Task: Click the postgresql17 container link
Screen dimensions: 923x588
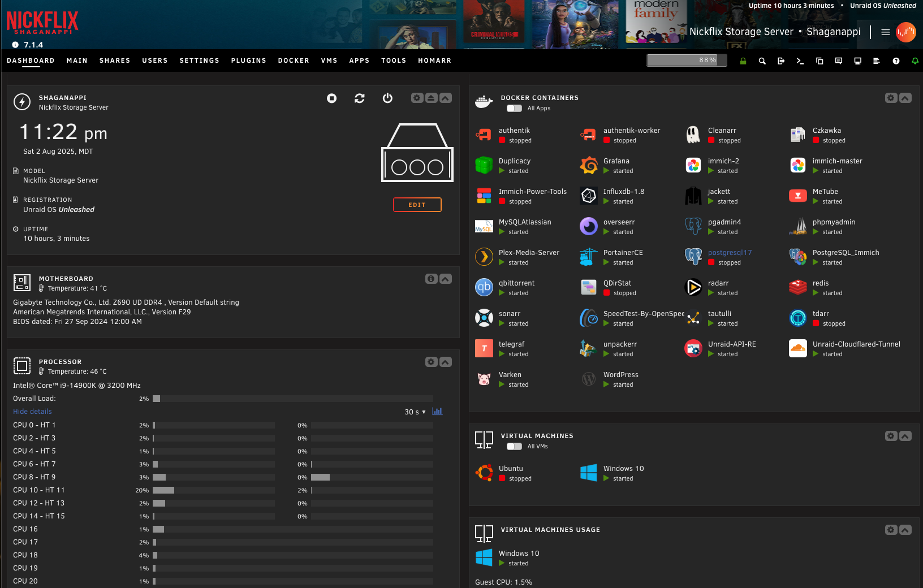Action: (730, 253)
